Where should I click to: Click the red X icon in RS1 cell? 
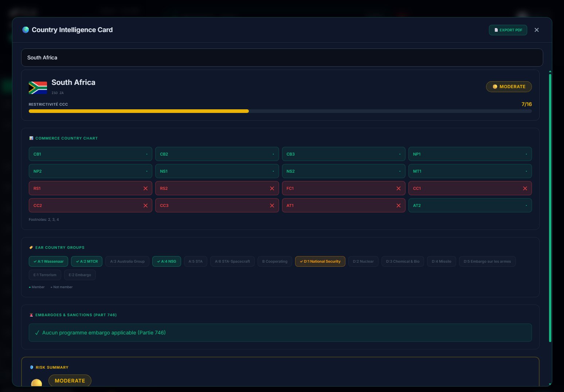tap(145, 188)
